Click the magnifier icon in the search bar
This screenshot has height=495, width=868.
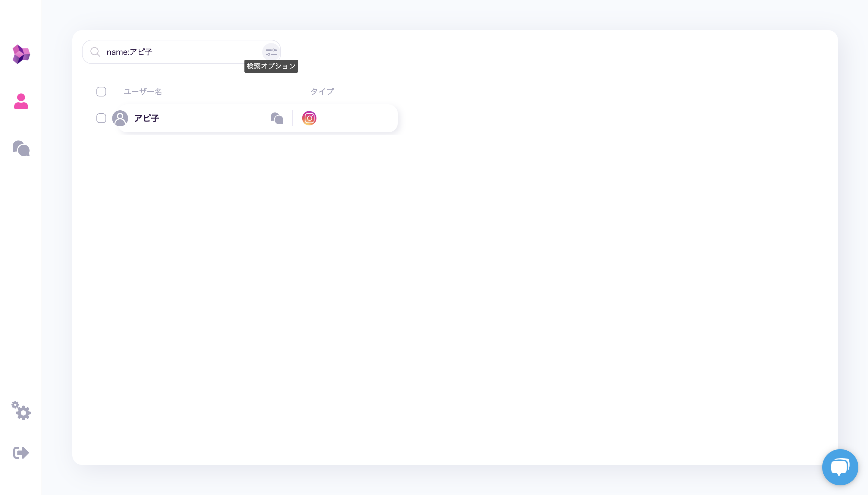[x=95, y=52]
